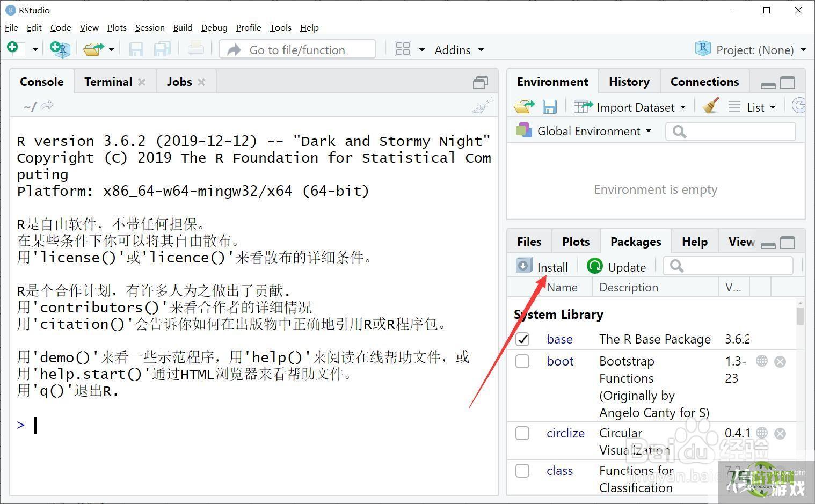Open the Project (None) menu
The width and height of the screenshot is (815, 504).
coord(751,50)
